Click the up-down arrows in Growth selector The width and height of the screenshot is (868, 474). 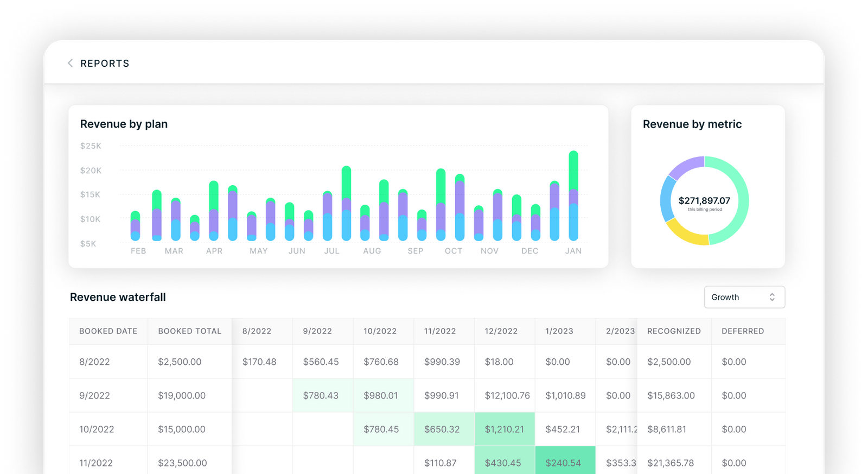[x=772, y=297]
